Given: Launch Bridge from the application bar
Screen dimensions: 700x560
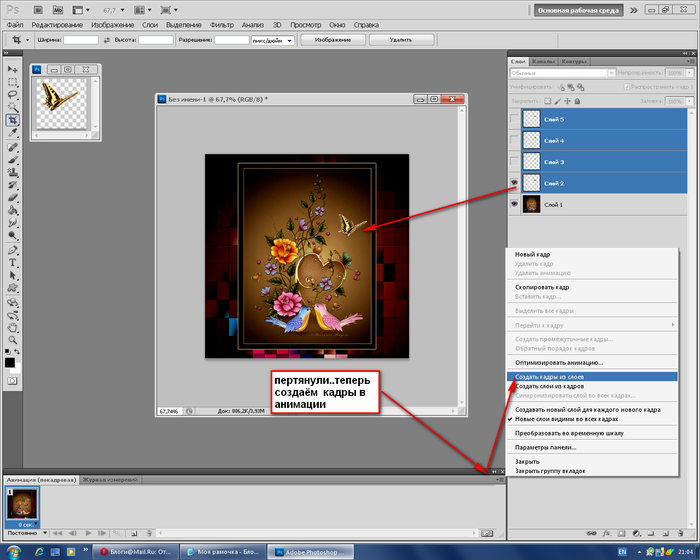Looking at the screenshot, I should coord(38,10).
